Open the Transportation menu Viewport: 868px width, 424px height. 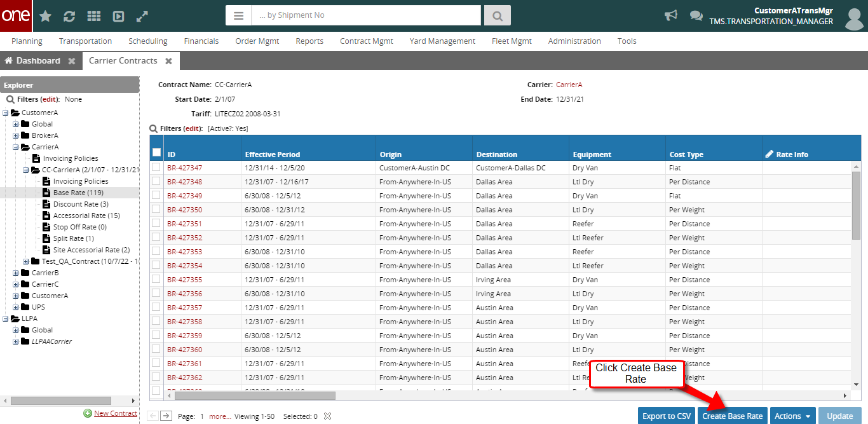pyautogui.click(x=85, y=41)
